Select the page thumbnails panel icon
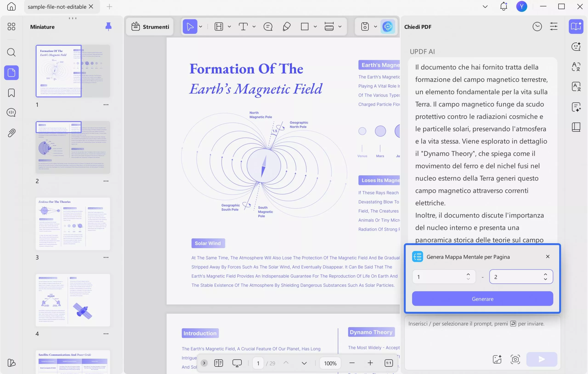Image resolution: width=588 pixels, height=374 pixels. coord(11,73)
